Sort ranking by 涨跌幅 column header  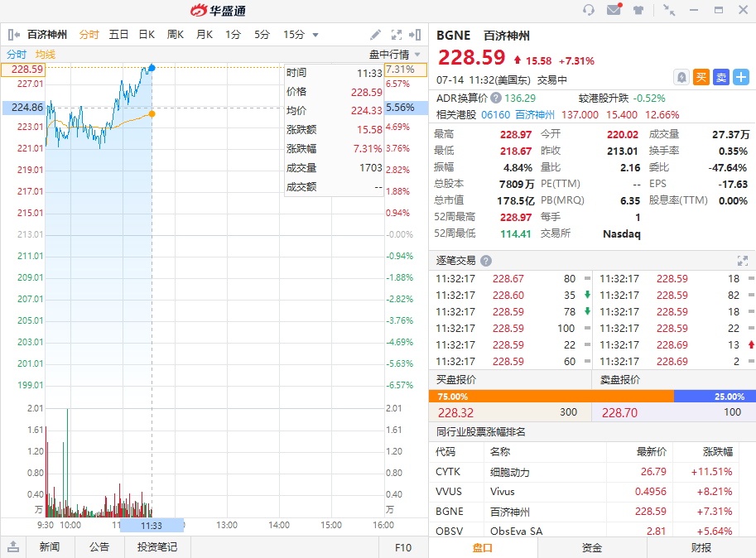point(717,452)
